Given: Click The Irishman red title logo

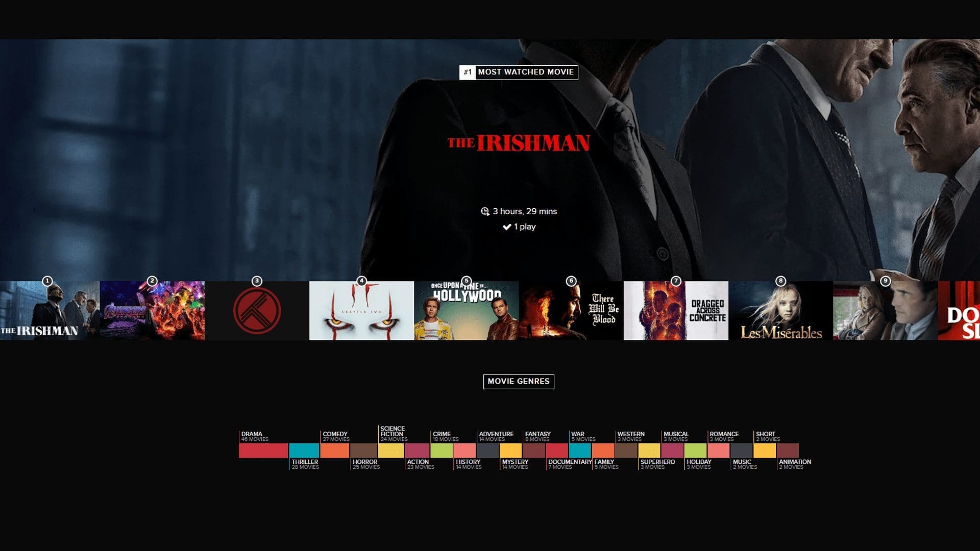Looking at the screenshot, I should pyautogui.click(x=519, y=143).
